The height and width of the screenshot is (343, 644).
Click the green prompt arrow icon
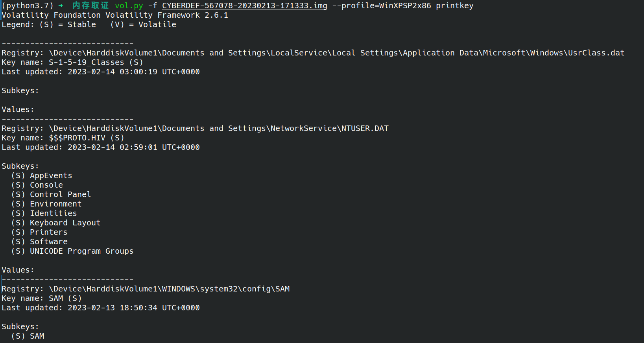tap(61, 6)
